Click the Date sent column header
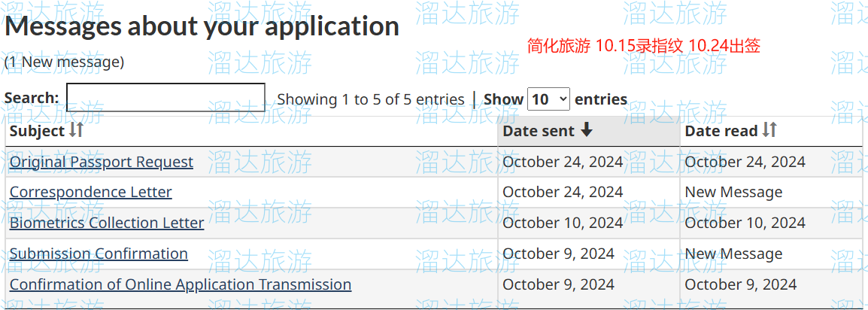Image resolution: width=868 pixels, height=310 pixels. pyautogui.click(x=589, y=131)
